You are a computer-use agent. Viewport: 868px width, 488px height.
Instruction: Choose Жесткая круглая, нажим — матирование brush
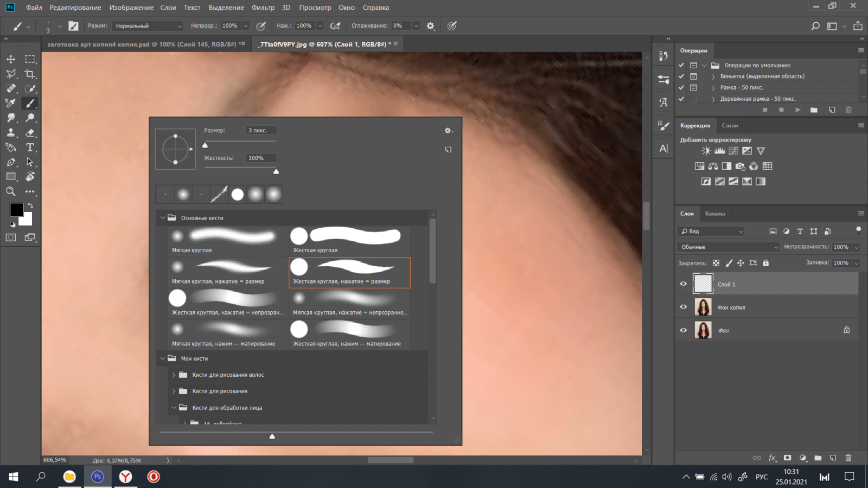point(349,335)
